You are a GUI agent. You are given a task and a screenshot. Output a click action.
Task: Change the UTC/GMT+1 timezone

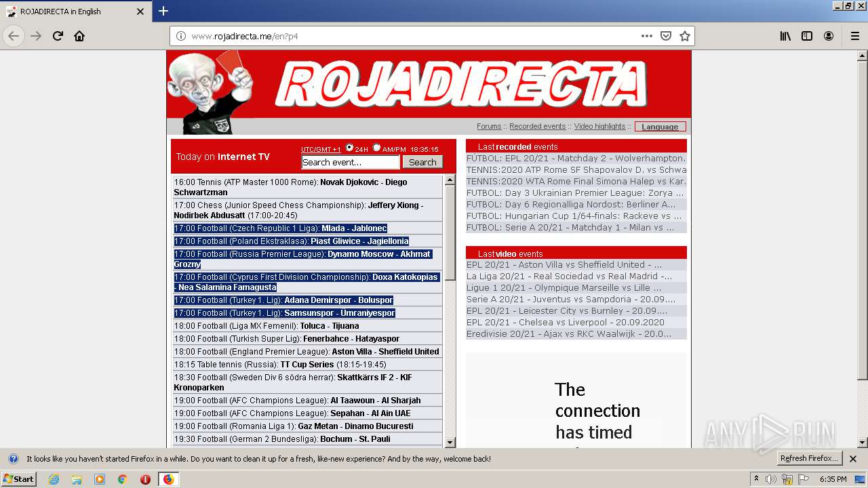coord(321,149)
